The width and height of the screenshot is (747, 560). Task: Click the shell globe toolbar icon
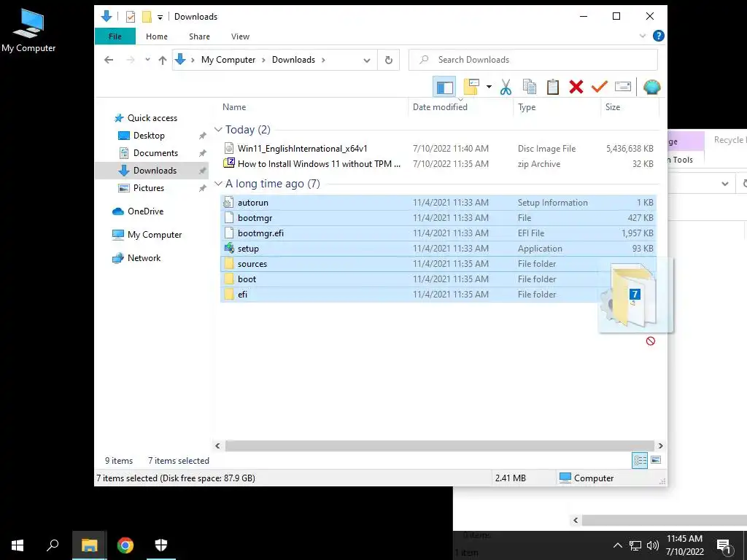[651, 87]
